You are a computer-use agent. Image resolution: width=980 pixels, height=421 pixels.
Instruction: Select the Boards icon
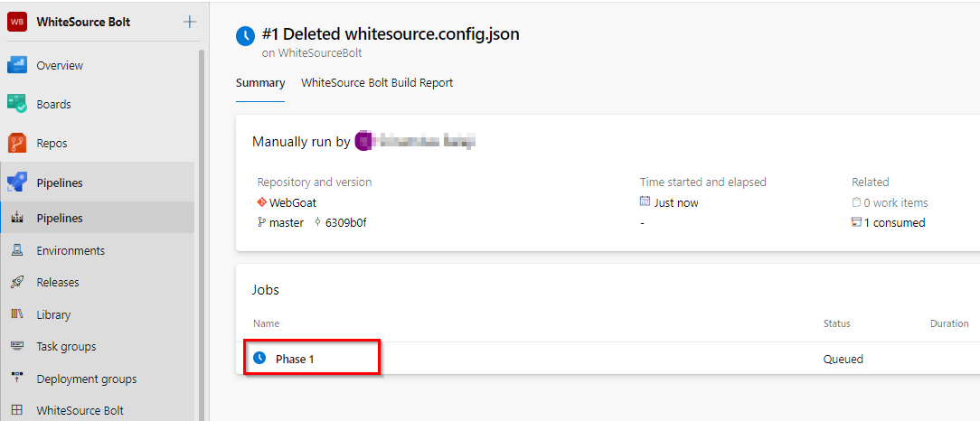click(17, 104)
